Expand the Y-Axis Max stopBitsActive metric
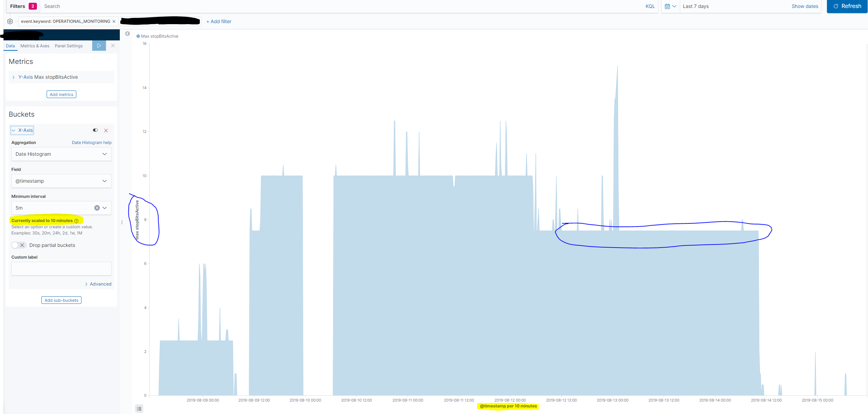868x414 pixels. click(x=13, y=77)
